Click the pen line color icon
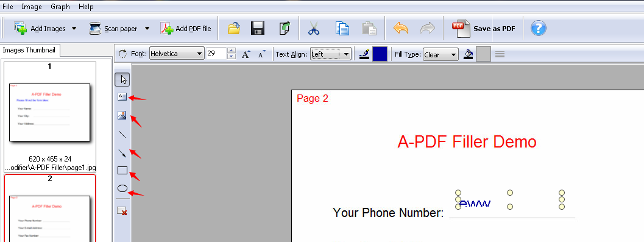Image resolution: width=644 pixels, height=242 pixels. (364, 54)
